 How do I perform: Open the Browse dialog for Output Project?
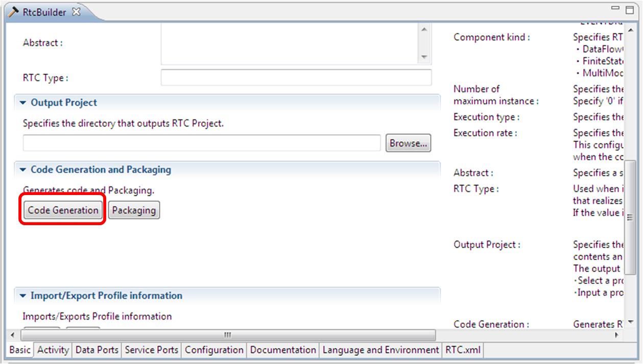coord(408,143)
